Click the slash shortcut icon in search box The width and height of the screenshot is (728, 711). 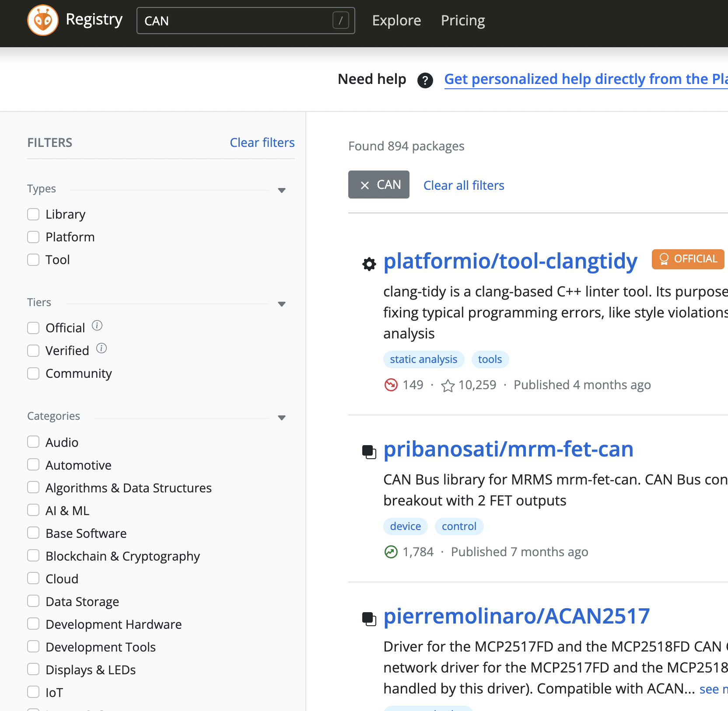(341, 20)
